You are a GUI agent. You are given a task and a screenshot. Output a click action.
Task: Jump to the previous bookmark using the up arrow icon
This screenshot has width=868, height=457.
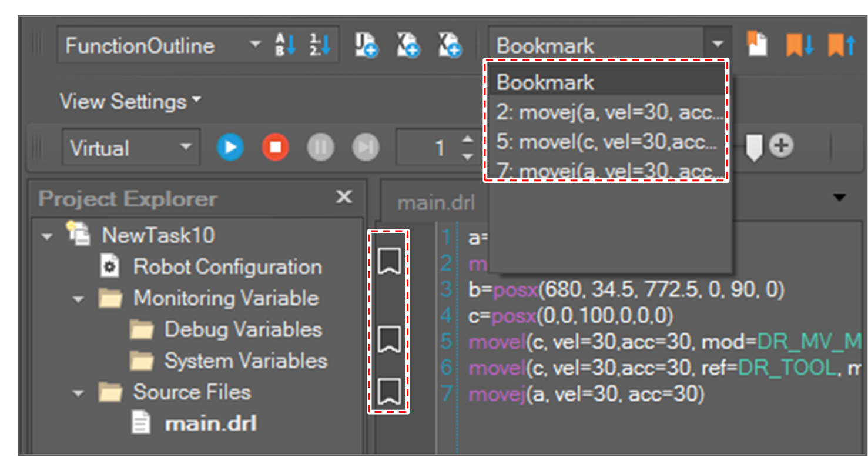[x=841, y=45]
